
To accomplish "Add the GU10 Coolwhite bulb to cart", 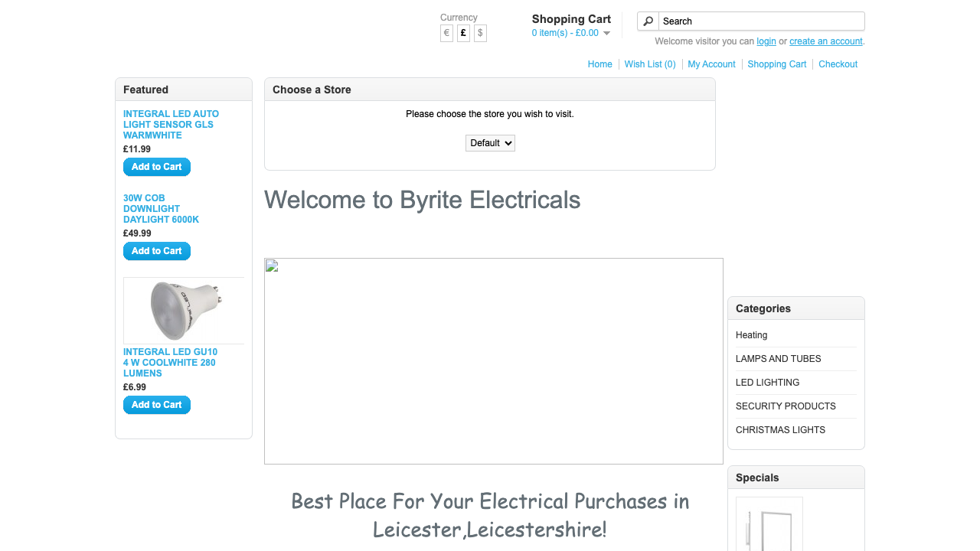I will [156, 405].
